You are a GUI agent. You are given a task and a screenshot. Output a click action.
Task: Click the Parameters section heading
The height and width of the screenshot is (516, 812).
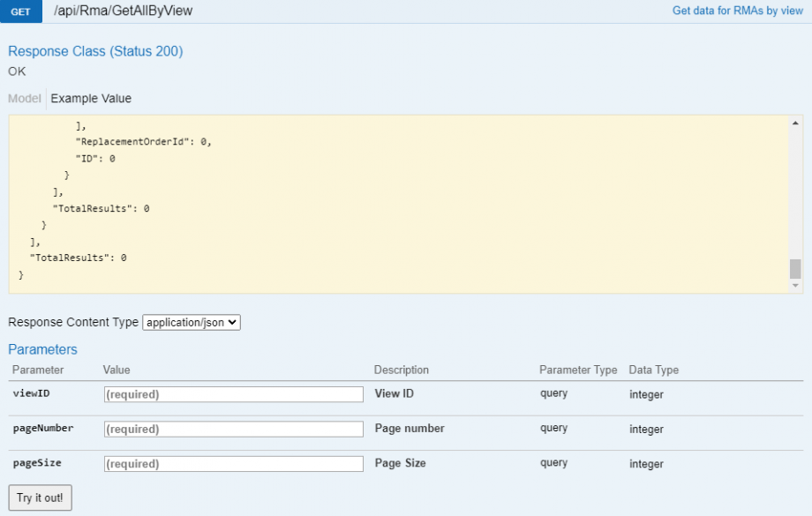[x=42, y=349]
